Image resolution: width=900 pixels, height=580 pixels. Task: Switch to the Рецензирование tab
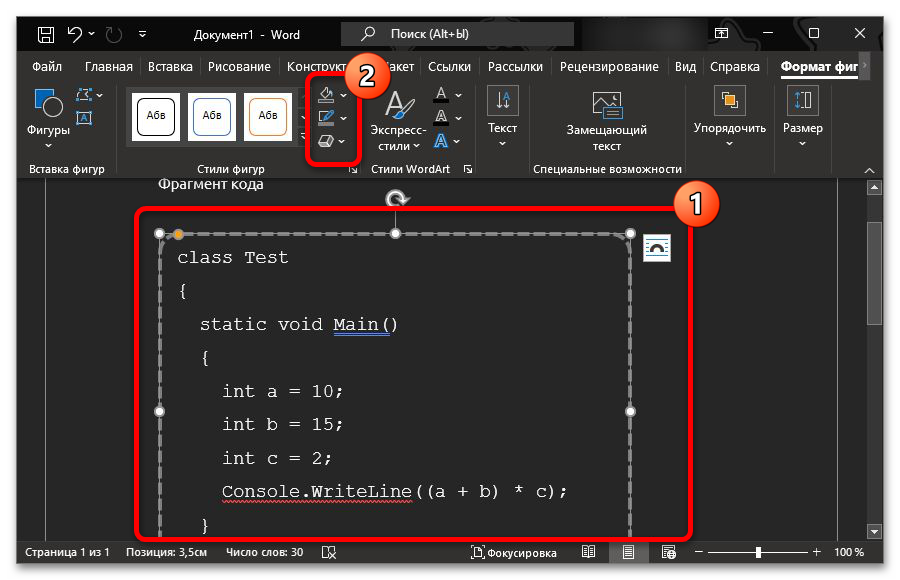coord(609,67)
